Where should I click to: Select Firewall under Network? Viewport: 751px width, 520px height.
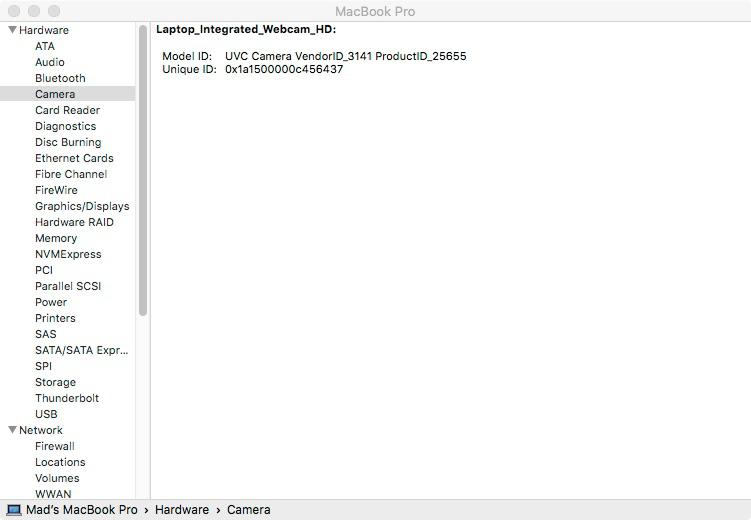[x=55, y=446]
